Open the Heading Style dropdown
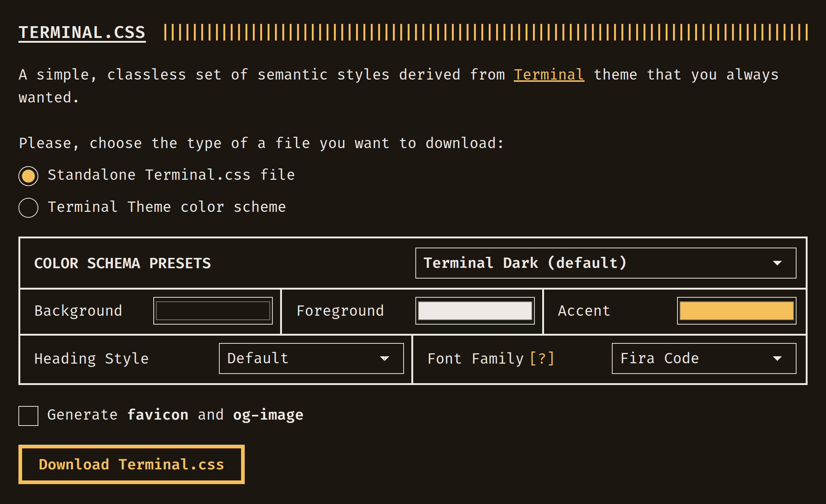The width and height of the screenshot is (826, 504). pos(311,358)
